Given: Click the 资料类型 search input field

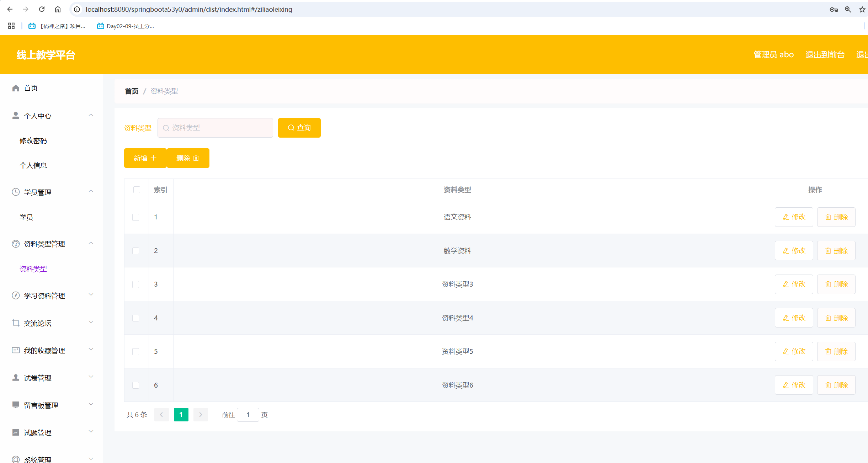Looking at the screenshot, I should point(215,128).
